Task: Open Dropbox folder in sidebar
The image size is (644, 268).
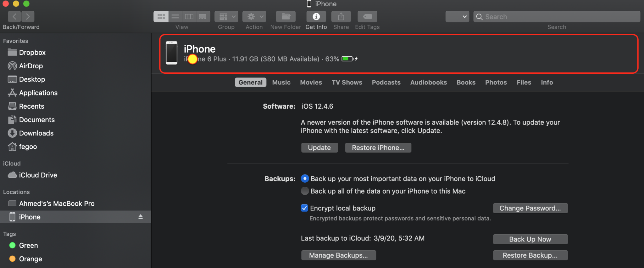Action: [32, 53]
